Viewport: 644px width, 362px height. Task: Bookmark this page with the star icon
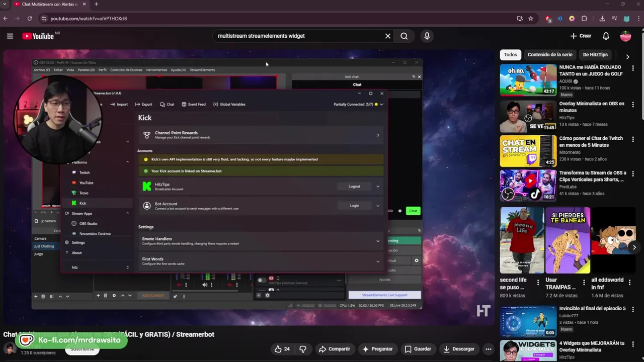click(530, 19)
